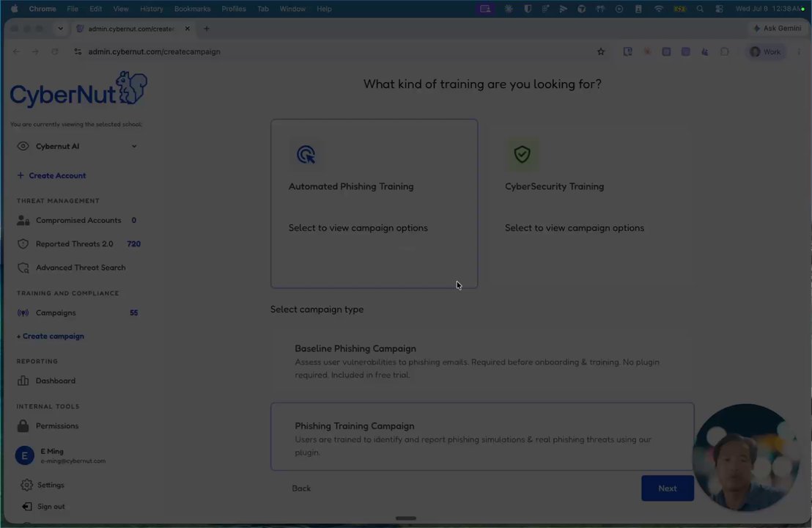Choose Phishing Training Campaign option
The image size is (812, 528).
482,437
